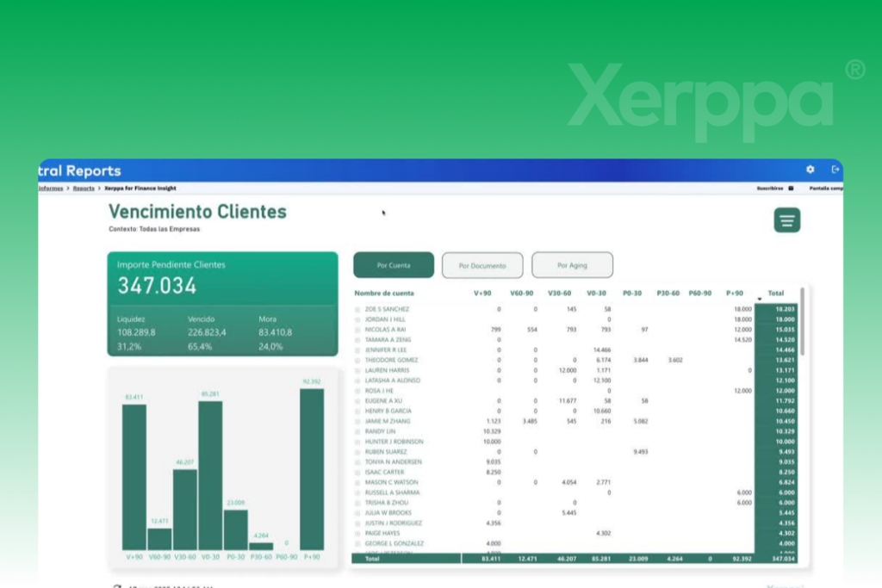Expand the NICOLAS A RAI row
This screenshot has width=882, height=588.
(x=357, y=330)
